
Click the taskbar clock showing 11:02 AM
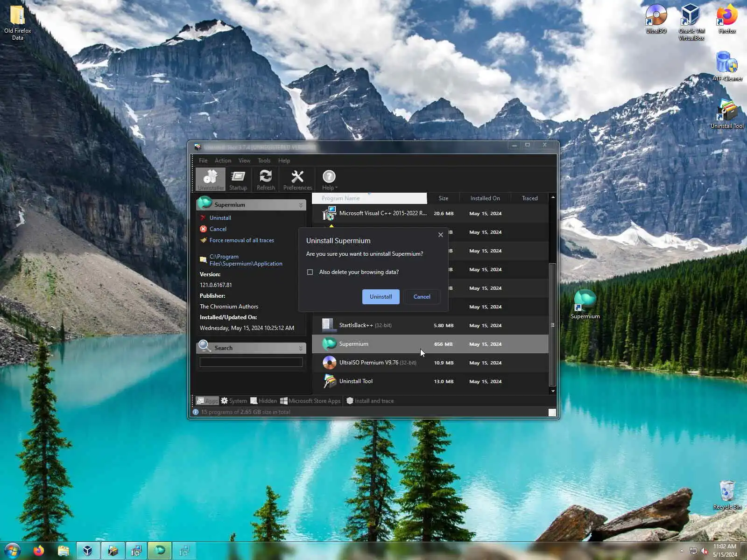725,551
